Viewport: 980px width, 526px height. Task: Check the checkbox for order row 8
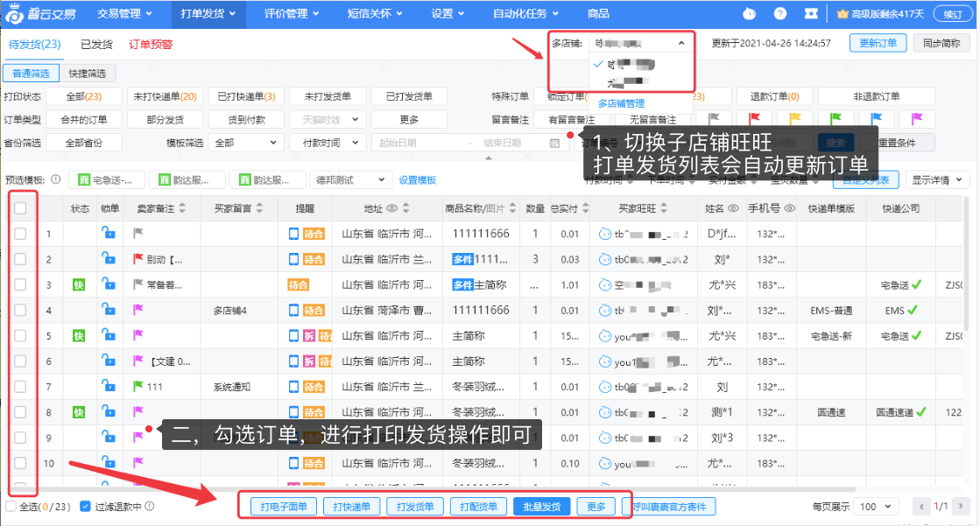coord(20,412)
